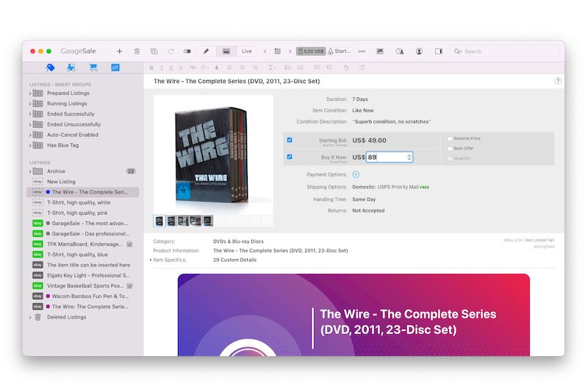
Task: Click the help question mark icon
Action: pyautogui.click(x=558, y=81)
